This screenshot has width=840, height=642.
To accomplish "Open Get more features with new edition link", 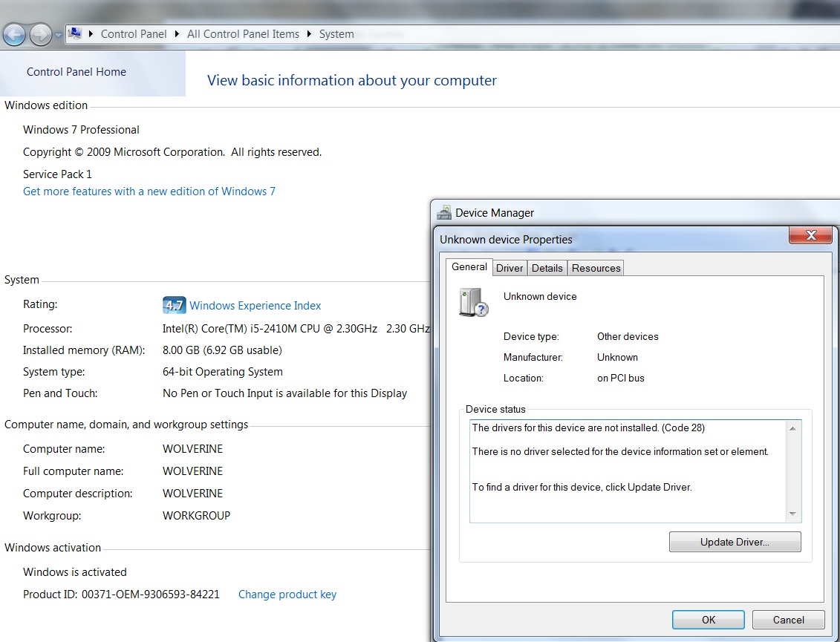I will click(149, 191).
